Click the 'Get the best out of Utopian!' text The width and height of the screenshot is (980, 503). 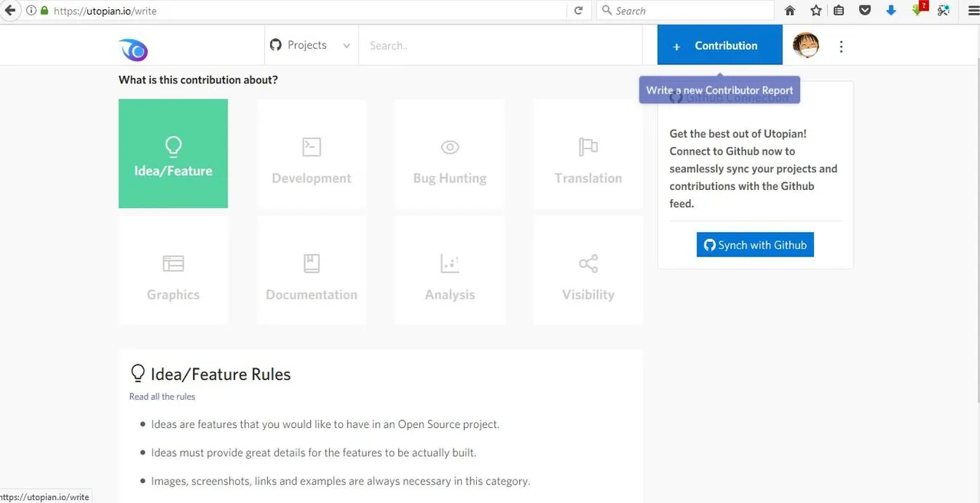point(738,133)
